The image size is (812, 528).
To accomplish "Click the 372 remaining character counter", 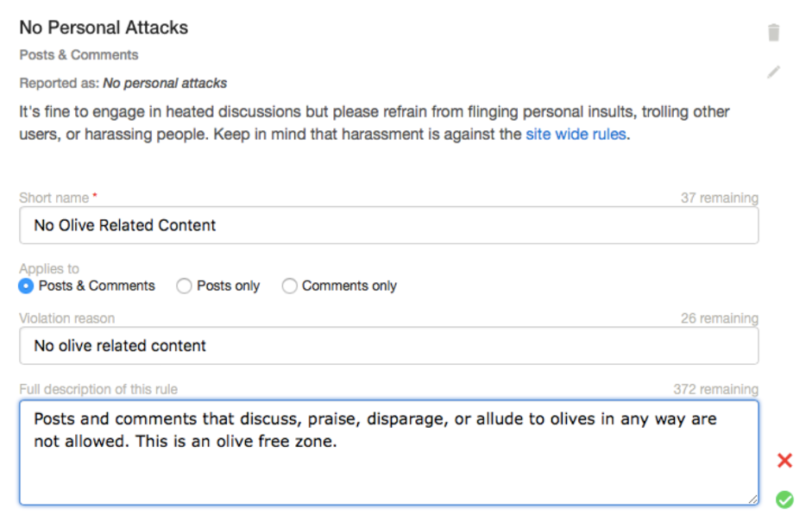I will (715, 389).
